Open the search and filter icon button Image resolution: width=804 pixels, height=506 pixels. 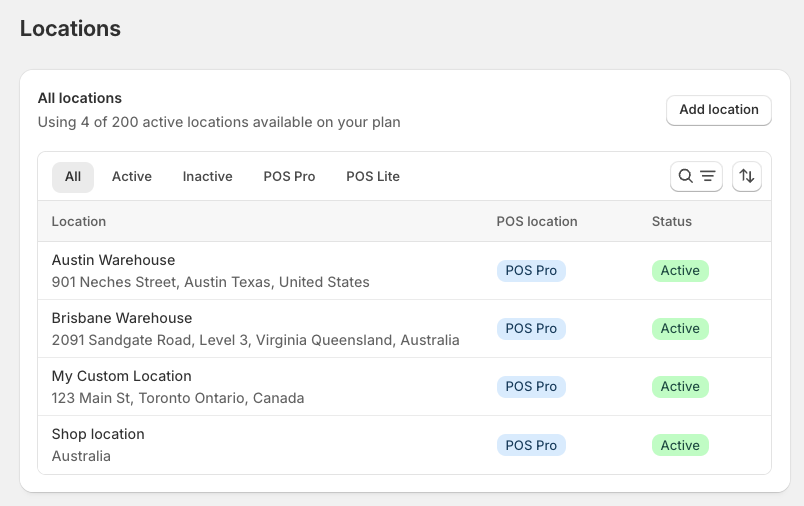click(696, 176)
